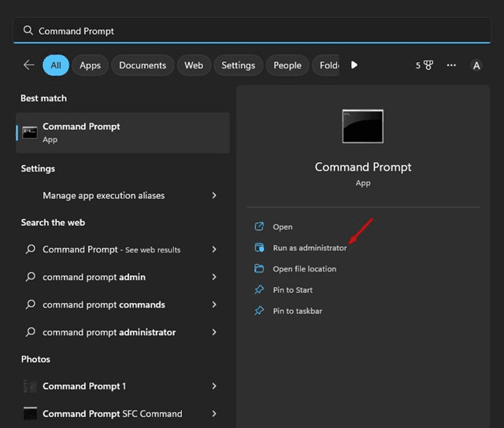Select 'command prompt commands' web suggestion

coord(123,304)
